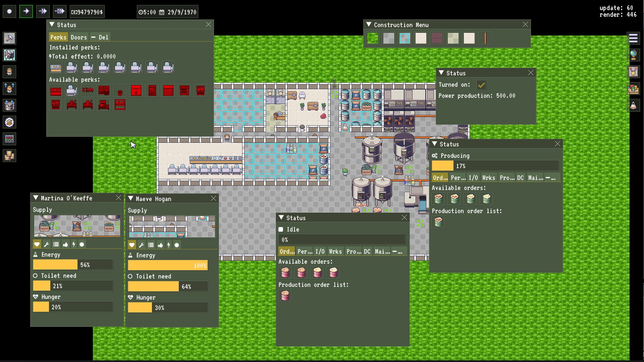Collapse the Construction Menu with its triangle
644x362 pixels.
(368, 24)
